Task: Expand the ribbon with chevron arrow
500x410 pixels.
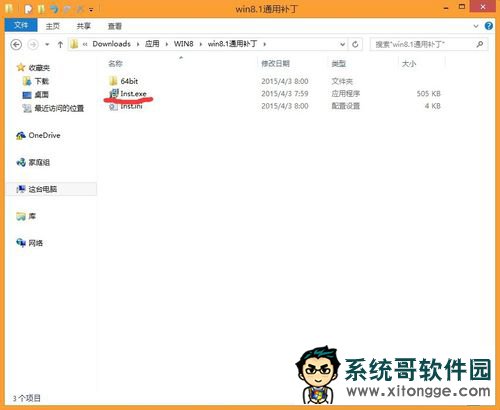Action: [x=476, y=26]
